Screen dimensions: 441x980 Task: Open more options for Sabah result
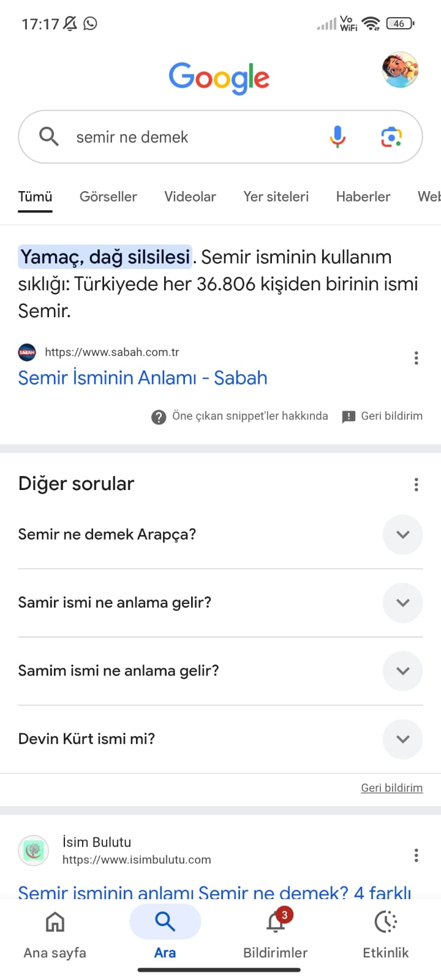click(x=417, y=358)
